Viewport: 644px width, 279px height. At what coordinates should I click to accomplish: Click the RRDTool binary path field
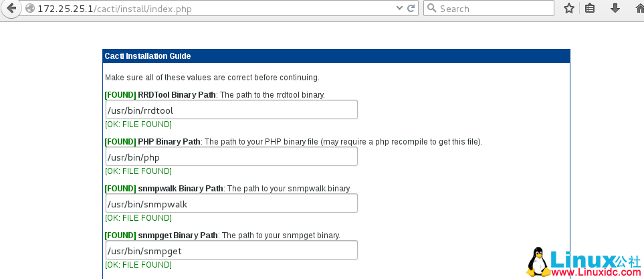pyautogui.click(x=231, y=110)
